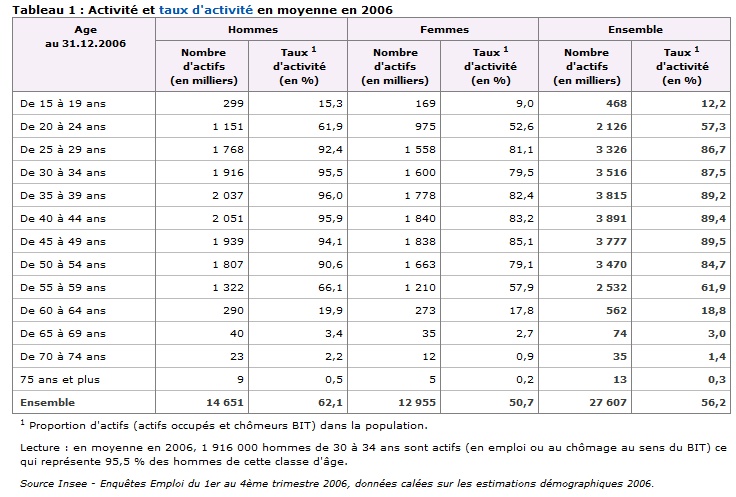Image resolution: width=736 pixels, height=497 pixels.
Task: Click the value 14 651 in Hommes total
Action: coord(225,403)
